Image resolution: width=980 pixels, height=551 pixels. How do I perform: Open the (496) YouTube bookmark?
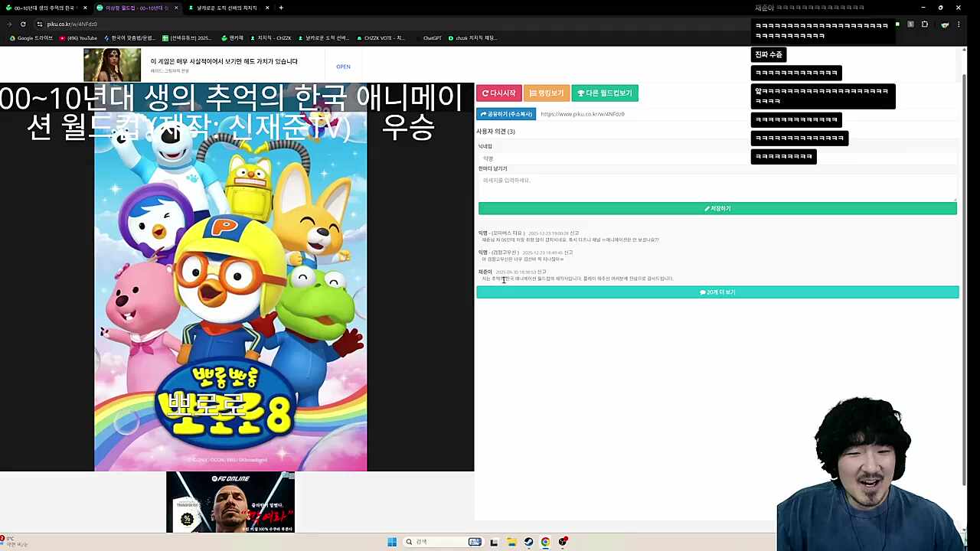(x=78, y=38)
